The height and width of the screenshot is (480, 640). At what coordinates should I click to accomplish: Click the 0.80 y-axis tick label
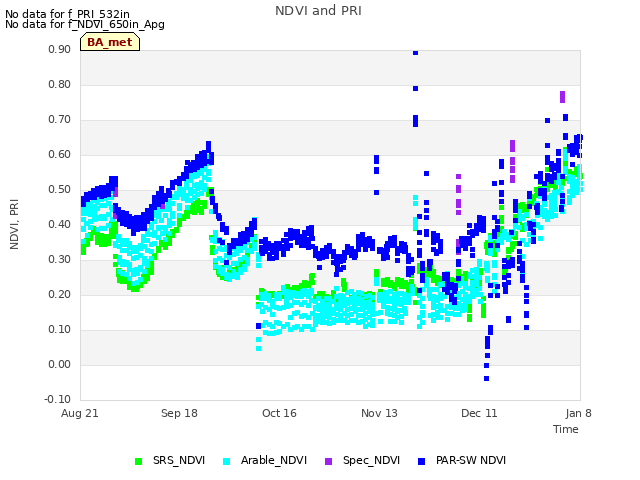(59, 84)
